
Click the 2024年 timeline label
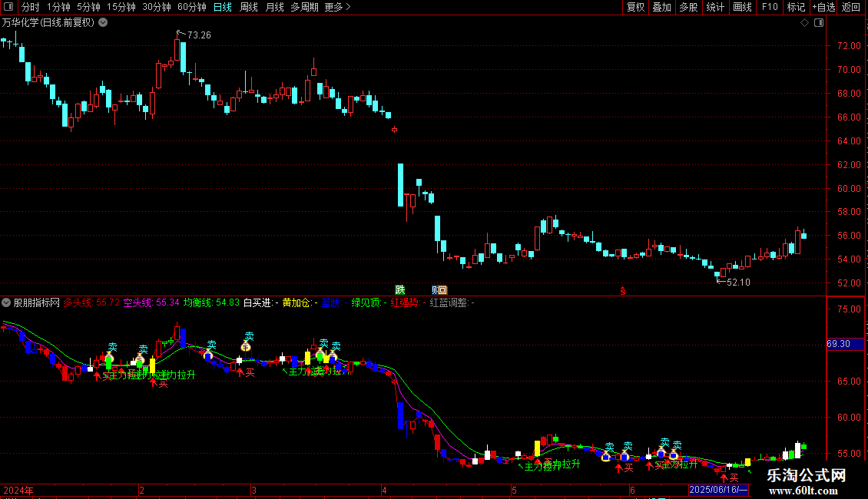coord(18,490)
